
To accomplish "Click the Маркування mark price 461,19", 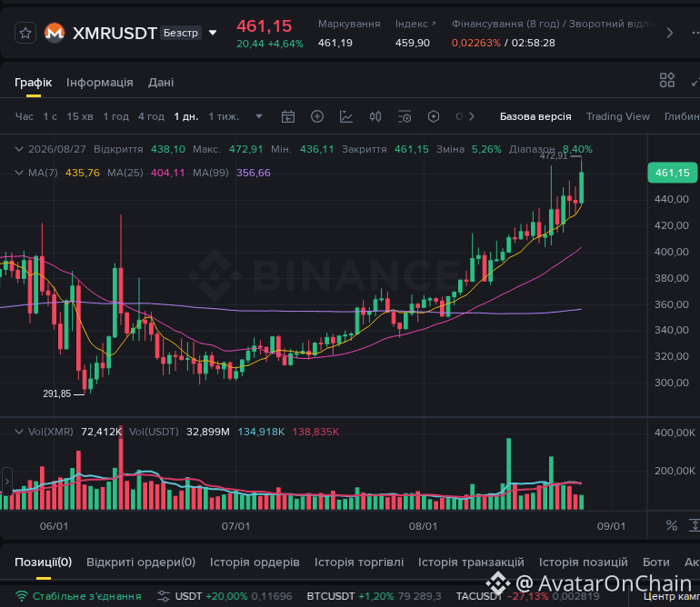I will [x=335, y=43].
